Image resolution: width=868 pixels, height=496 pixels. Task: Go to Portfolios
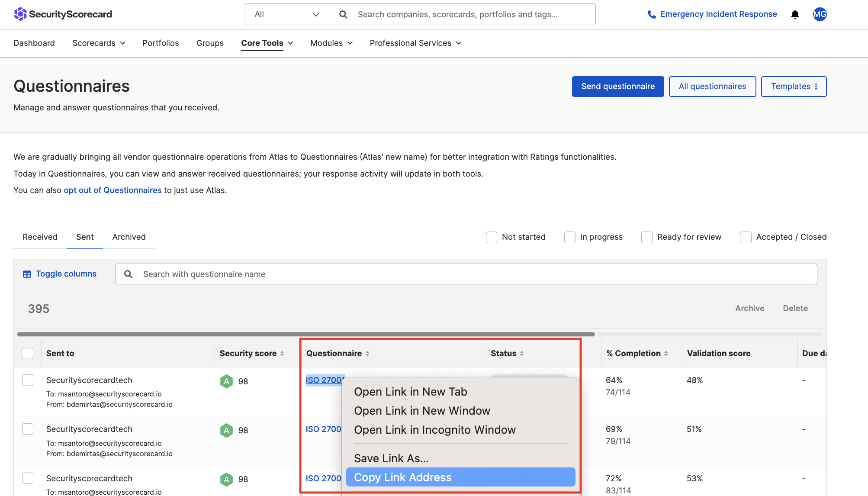coord(161,43)
